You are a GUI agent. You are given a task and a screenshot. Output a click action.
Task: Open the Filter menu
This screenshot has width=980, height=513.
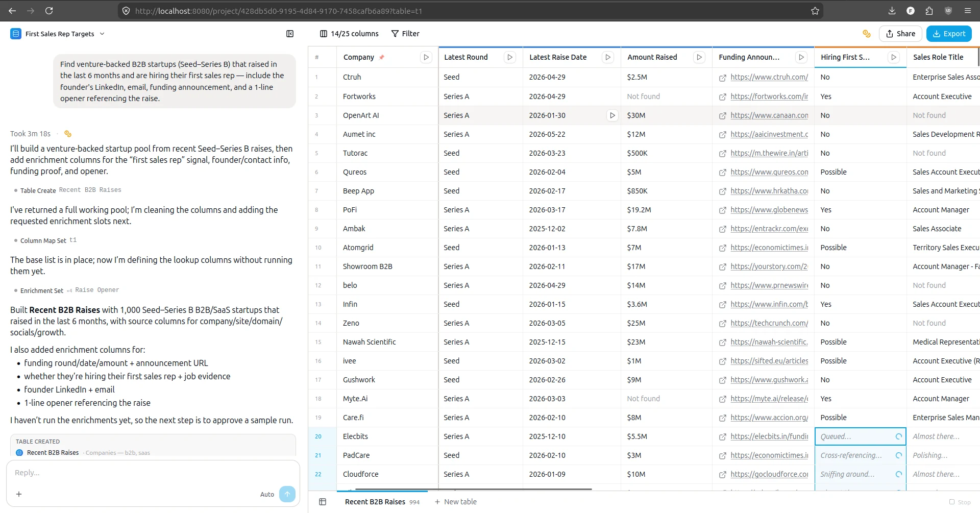[x=405, y=34]
